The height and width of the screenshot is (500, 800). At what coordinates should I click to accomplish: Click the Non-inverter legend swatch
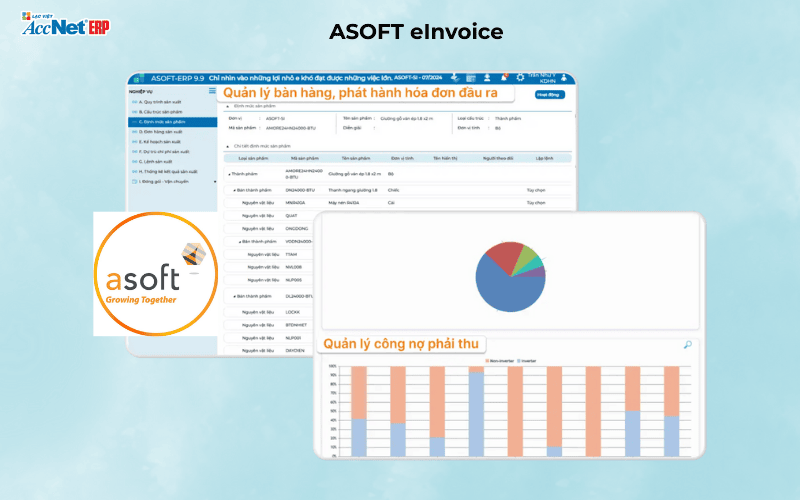pyautogui.click(x=487, y=361)
